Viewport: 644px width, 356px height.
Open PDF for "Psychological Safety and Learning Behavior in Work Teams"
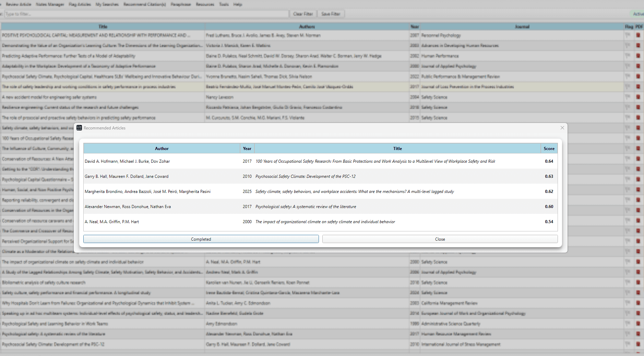point(638,323)
